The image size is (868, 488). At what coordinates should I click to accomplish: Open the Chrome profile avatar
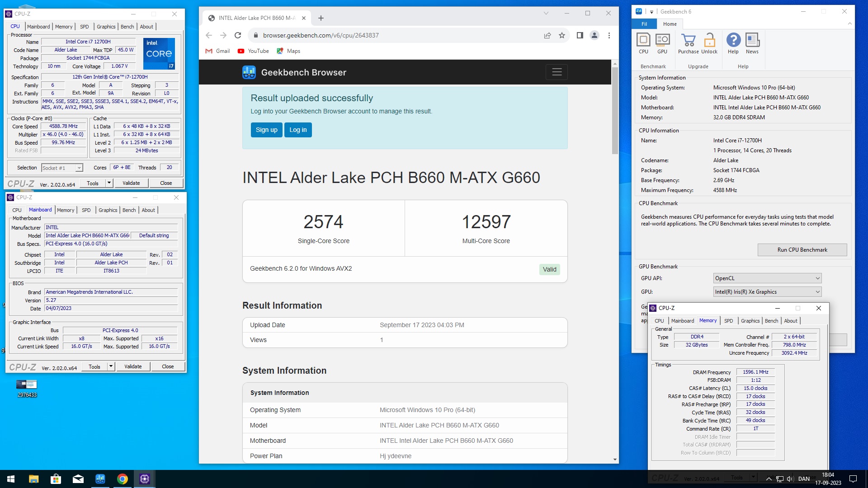click(x=594, y=35)
